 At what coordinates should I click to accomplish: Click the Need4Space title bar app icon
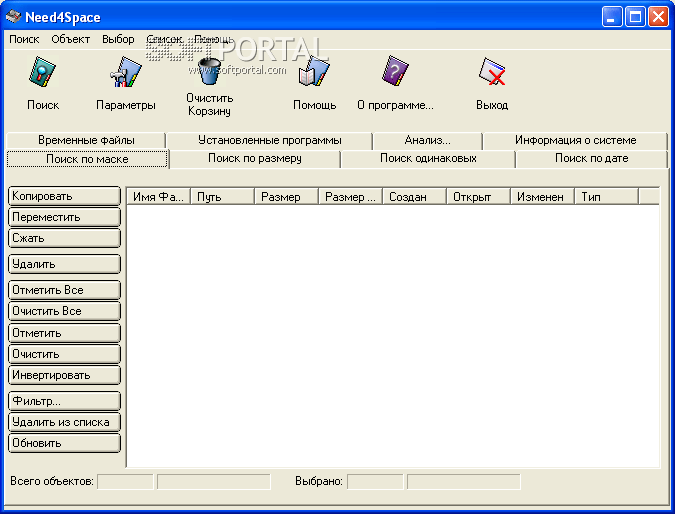click(x=13, y=17)
